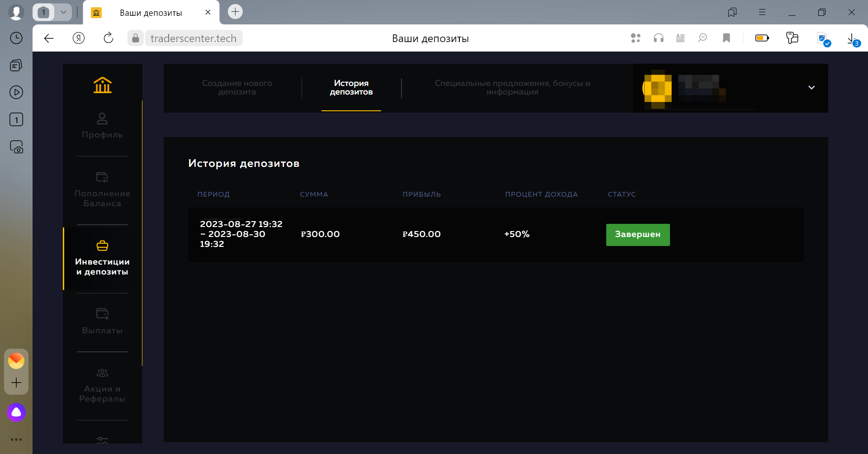This screenshot has height=454, width=868.
Task: Switch to the Создание нового депозита tab
Action: click(x=237, y=87)
